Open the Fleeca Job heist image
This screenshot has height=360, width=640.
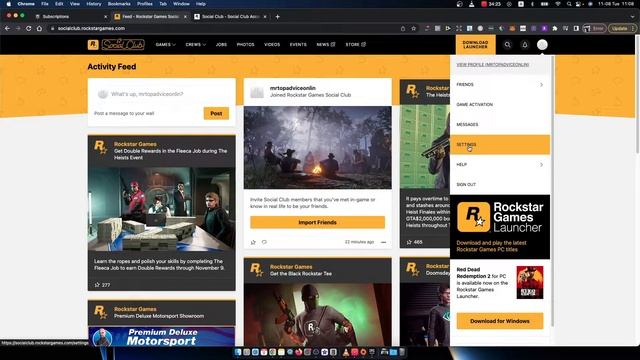point(162,209)
